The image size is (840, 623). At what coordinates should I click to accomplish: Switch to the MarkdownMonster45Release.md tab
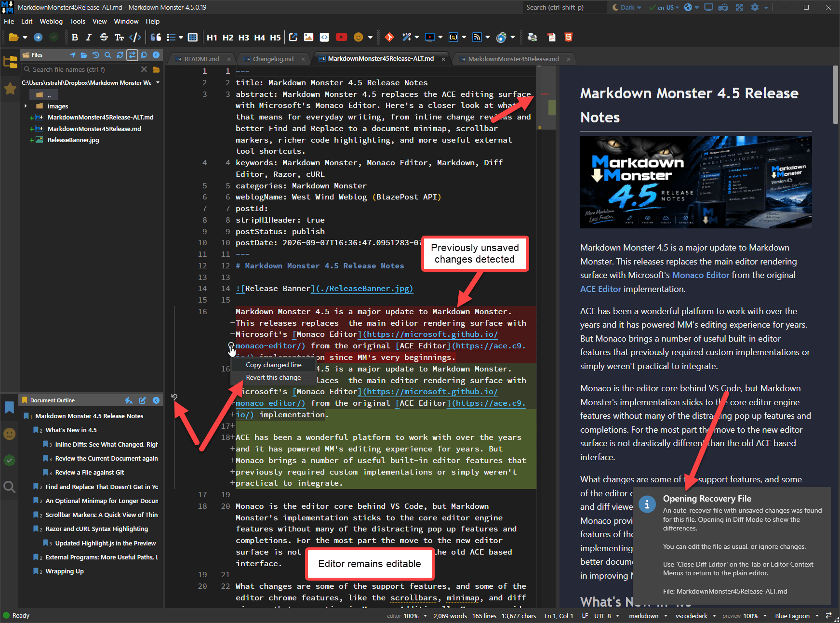513,59
